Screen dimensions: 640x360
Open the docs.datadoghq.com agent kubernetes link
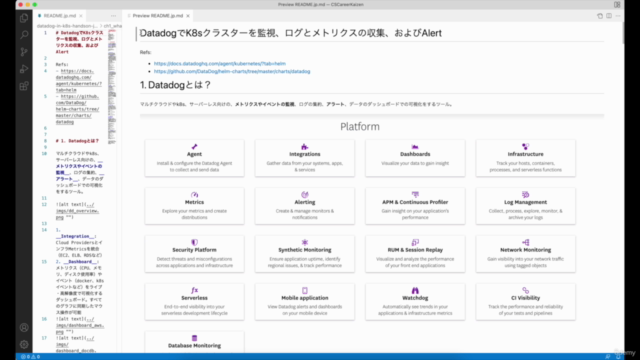(220, 64)
